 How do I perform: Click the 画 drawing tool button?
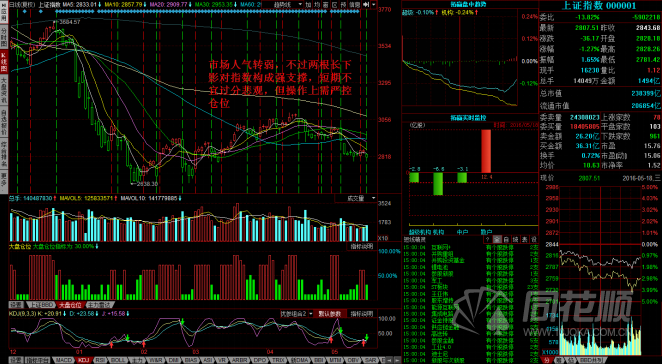326,4
